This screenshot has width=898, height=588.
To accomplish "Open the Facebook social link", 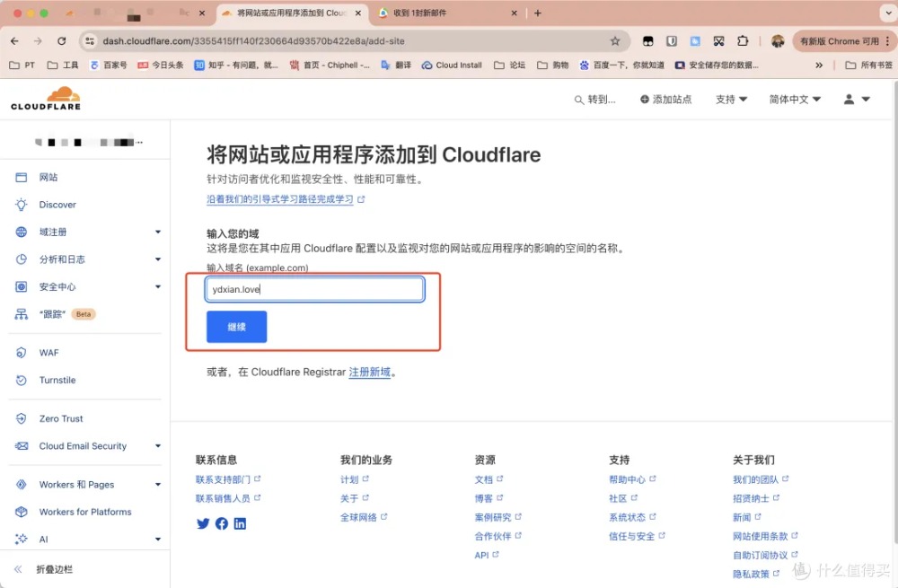I will [x=222, y=523].
